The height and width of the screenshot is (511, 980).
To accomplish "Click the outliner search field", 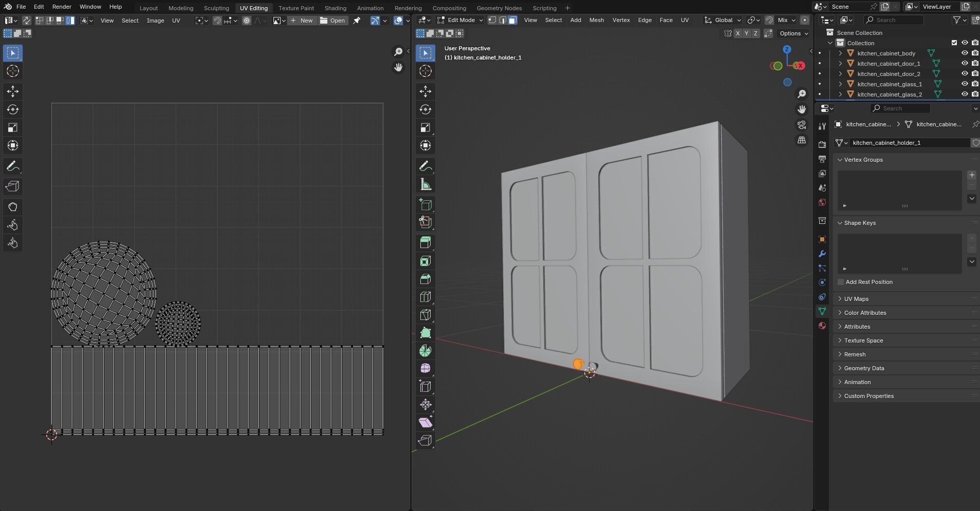I will coord(894,20).
